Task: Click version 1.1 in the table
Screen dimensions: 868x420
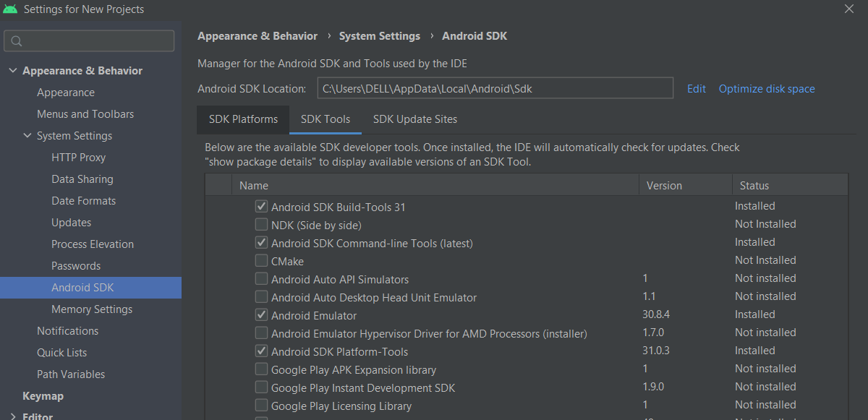Action: [x=648, y=296]
